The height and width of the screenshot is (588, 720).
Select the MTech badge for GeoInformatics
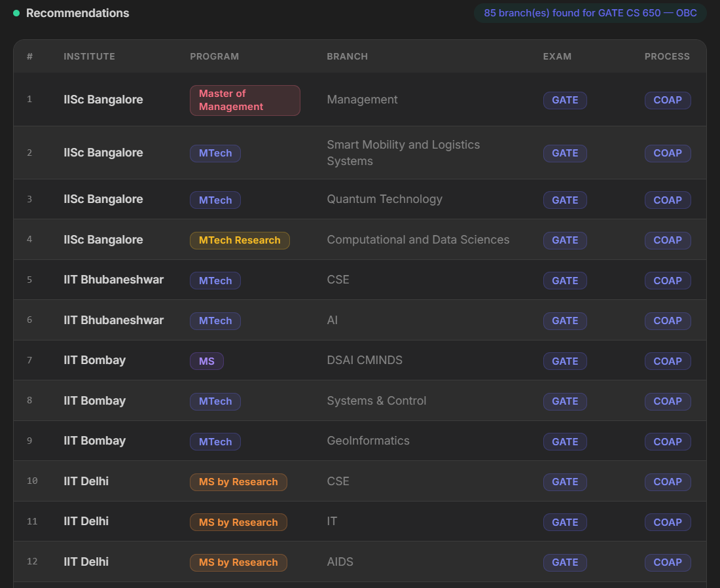point(215,441)
